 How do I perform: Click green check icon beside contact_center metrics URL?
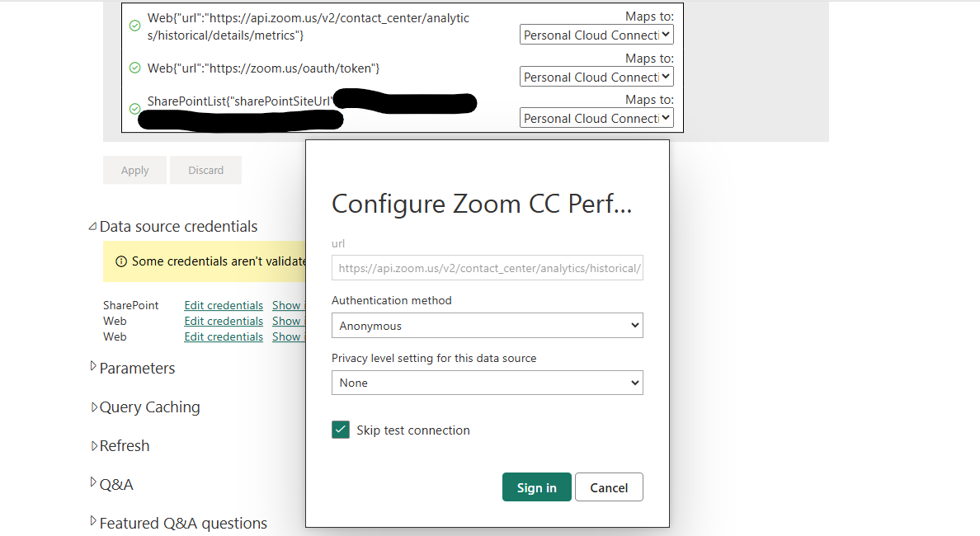134,26
